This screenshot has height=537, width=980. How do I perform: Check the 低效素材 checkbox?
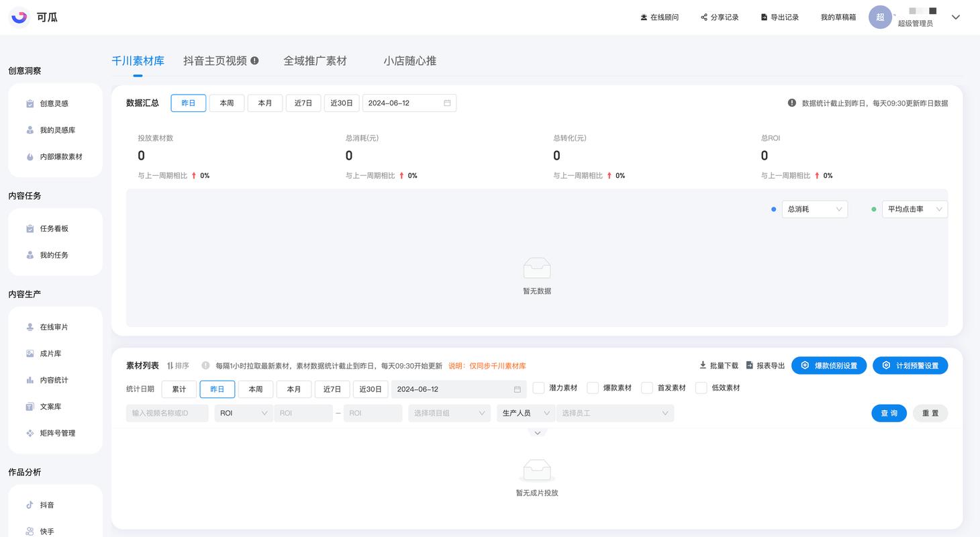click(701, 388)
